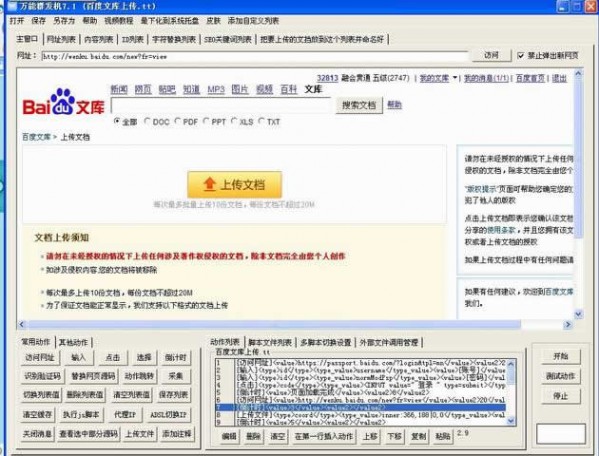Switch to the SEO关键词列表 tab
Screen dimensions: 599x456
(x=228, y=39)
